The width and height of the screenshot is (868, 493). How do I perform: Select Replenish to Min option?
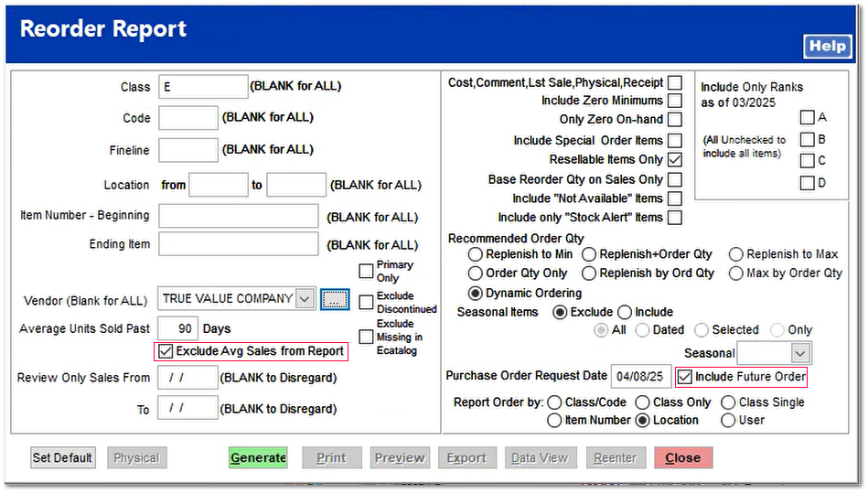click(x=475, y=254)
